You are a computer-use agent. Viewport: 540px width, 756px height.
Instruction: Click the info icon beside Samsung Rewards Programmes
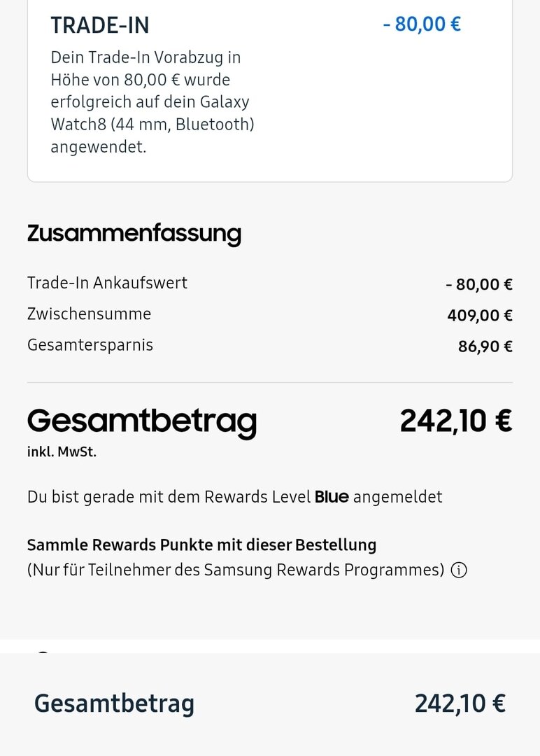(x=459, y=570)
